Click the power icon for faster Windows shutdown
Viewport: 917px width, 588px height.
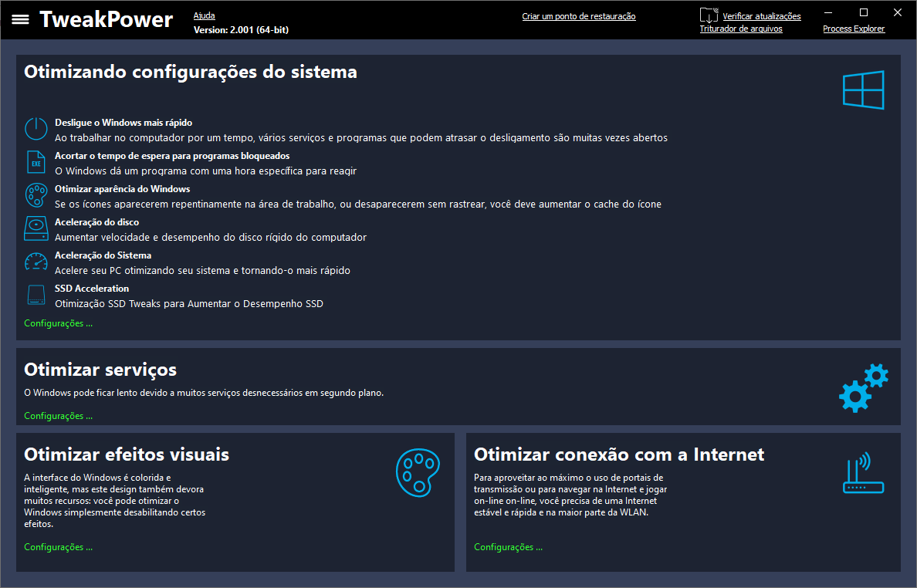[x=36, y=129]
